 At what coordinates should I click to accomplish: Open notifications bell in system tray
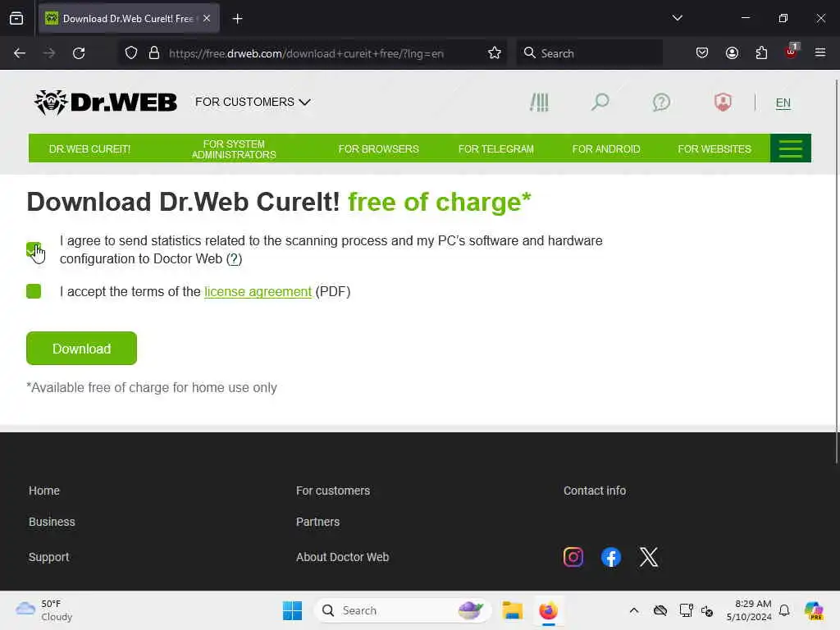click(x=784, y=610)
